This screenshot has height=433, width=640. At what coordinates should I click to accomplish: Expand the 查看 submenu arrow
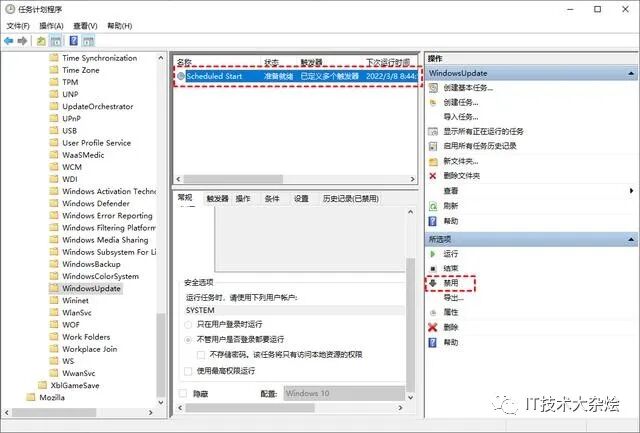(x=631, y=191)
